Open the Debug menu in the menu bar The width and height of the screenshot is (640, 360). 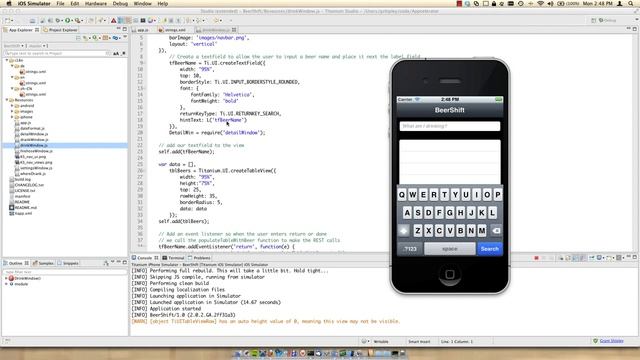pos(120,4)
